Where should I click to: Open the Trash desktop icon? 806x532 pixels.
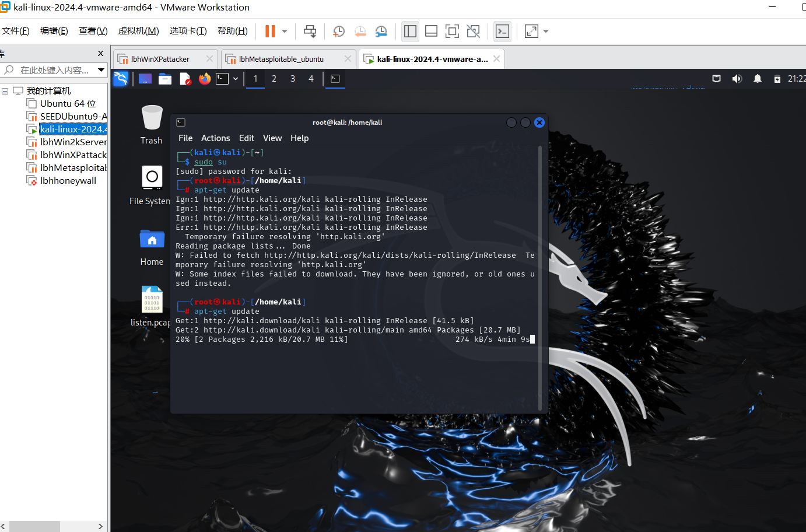tap(152, 124)
